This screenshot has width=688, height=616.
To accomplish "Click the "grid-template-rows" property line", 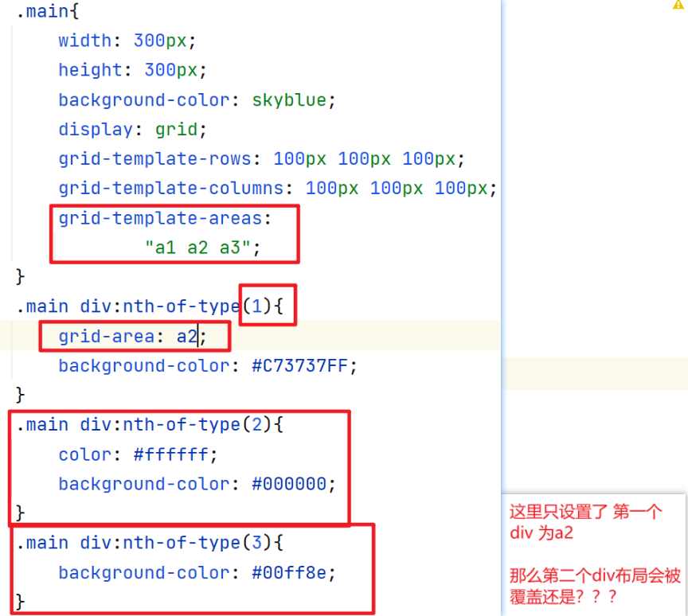I will pos(261,158).
